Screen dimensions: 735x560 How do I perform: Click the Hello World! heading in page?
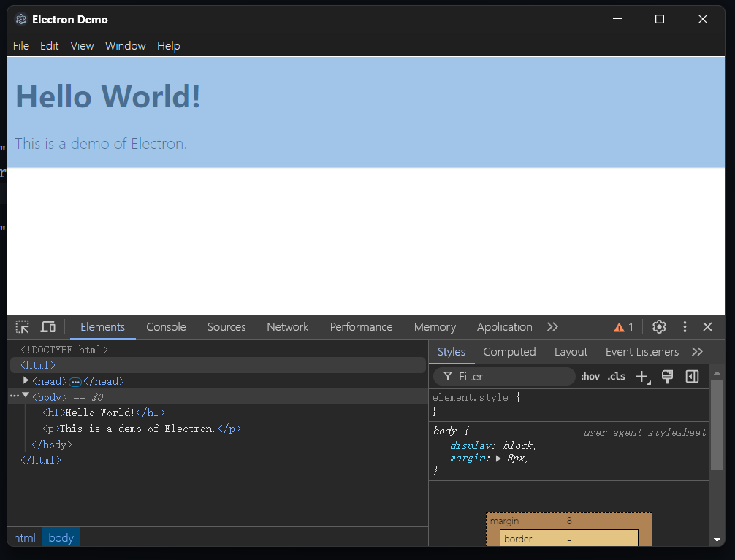tap(108, 96)
